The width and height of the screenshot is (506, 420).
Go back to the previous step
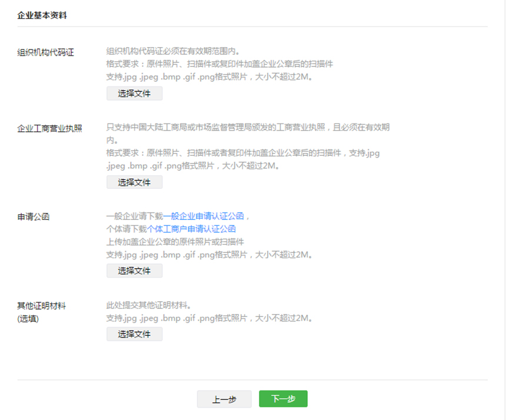pos(224,399)
